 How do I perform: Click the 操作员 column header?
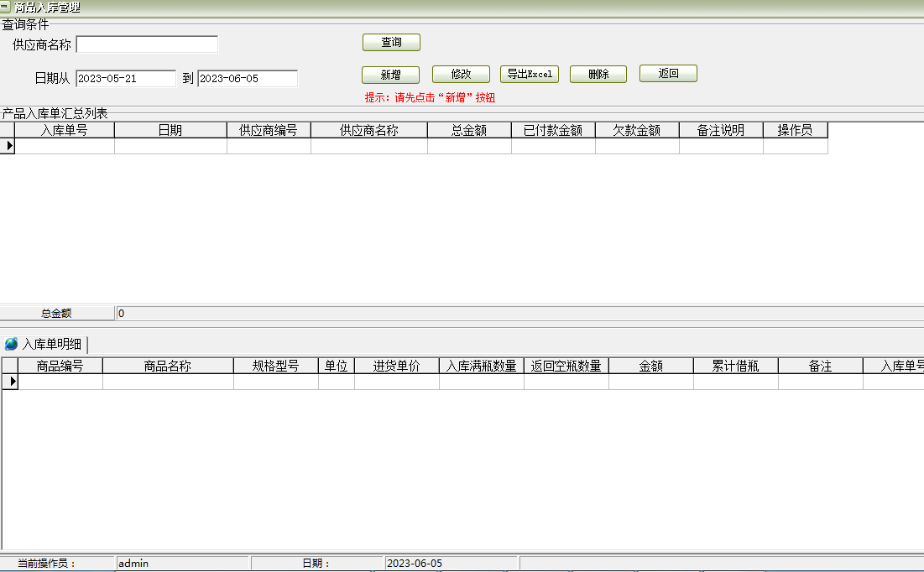tap(795, 130)
